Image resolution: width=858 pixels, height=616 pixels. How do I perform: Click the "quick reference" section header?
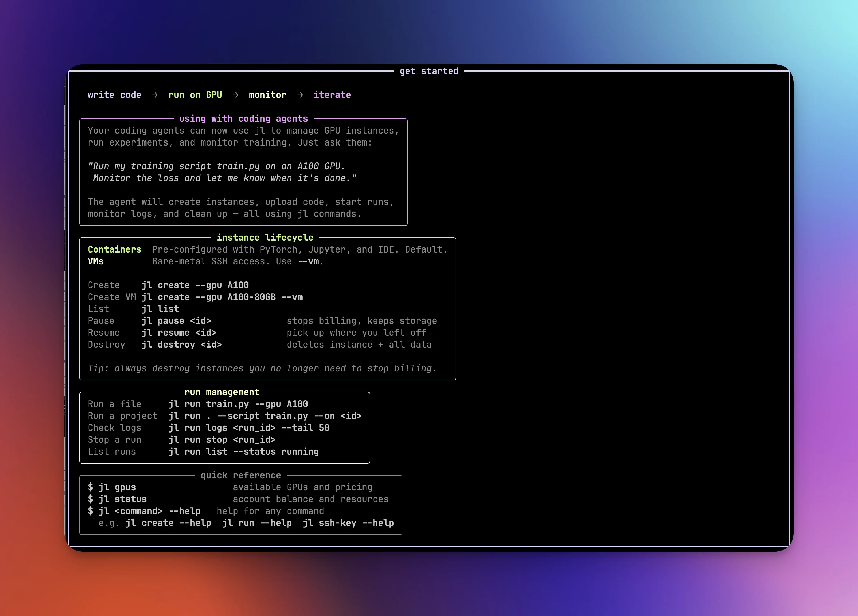241,475
